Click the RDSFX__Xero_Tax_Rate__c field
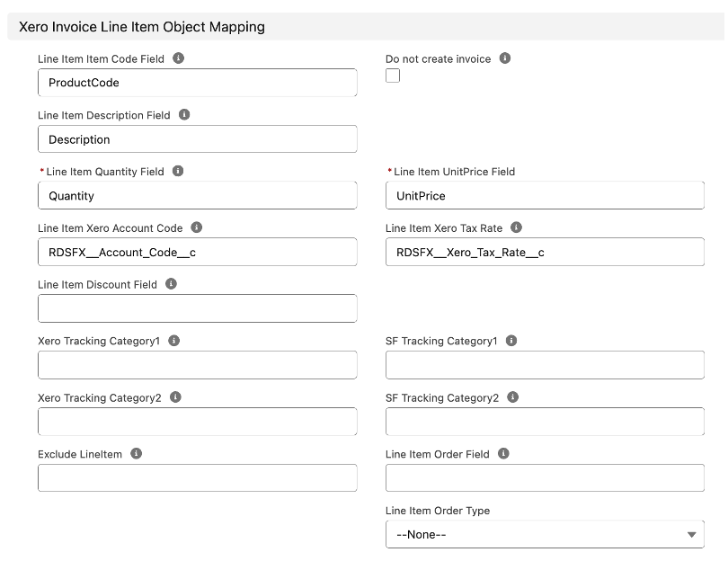 point(545,252)
